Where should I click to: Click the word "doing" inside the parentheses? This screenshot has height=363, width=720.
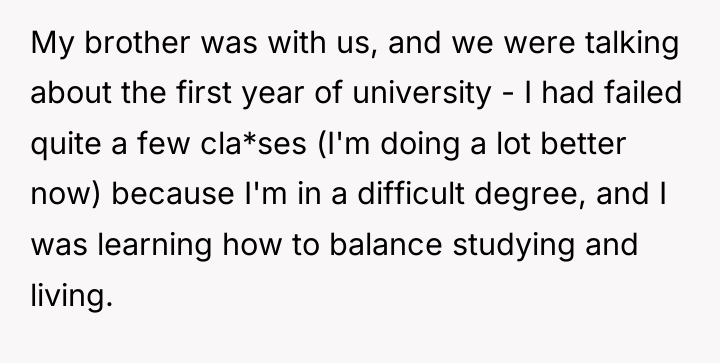click(420, 145)
